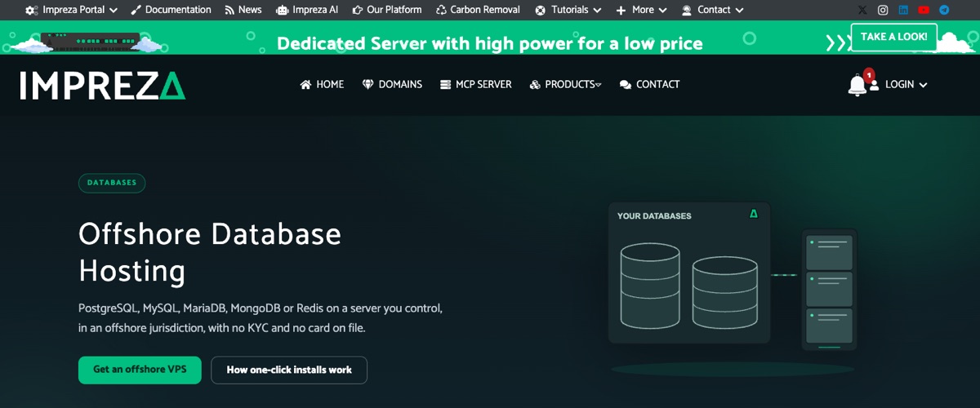Expand the top bar Contact dropdown arrow
The height and width of the screenshot is (408, 980).
coord(739,11)
